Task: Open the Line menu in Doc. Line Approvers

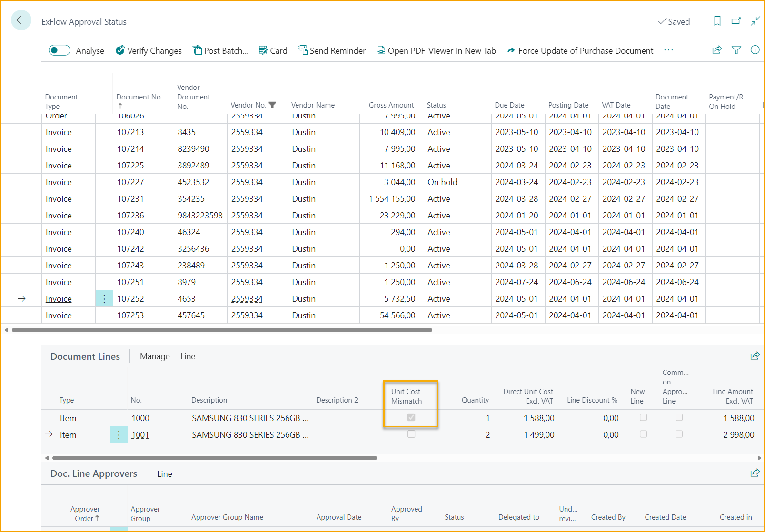Action: 165,474
